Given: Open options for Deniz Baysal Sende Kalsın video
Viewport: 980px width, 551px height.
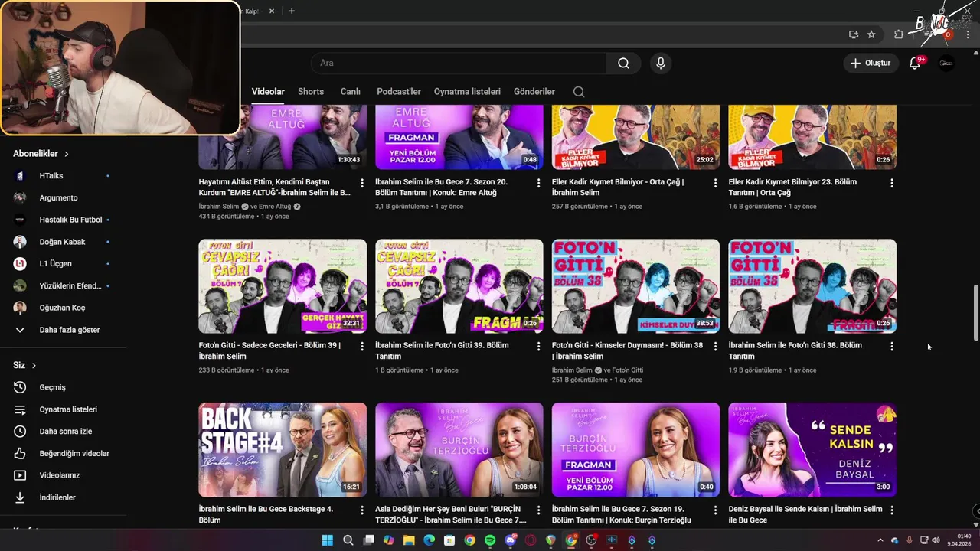Looking at the screenshot, I should pos(892,510).
